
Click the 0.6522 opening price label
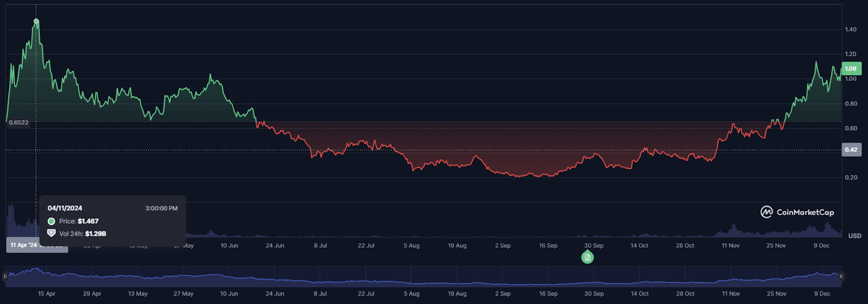pyautogui.click(x=18, y=122)
